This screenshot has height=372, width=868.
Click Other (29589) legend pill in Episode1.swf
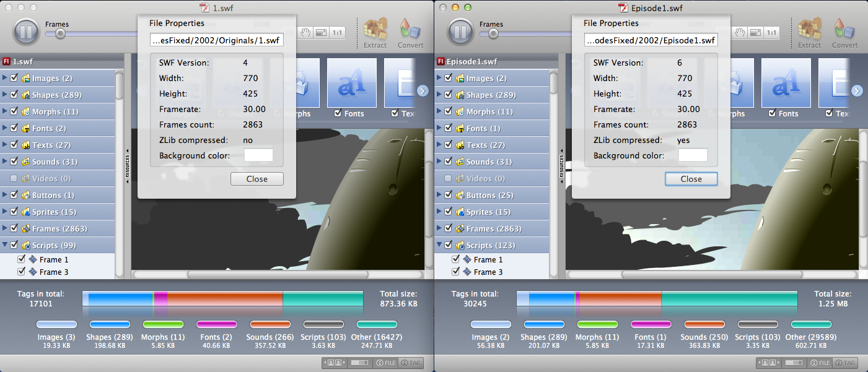pyautogui.click(x=812, y=324)
